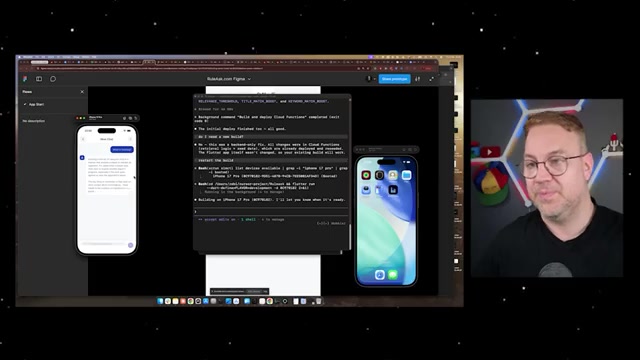Viewport: 640px width, 360px height.
Task: Open the comments bubble icon in Figma
Action: coord(53,79)
